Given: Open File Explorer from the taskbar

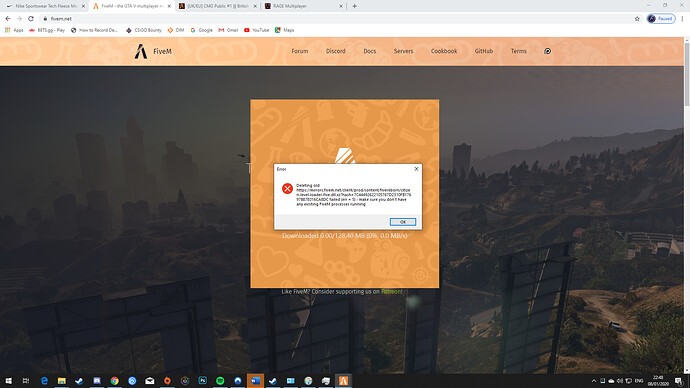Looking at the screenshot, I should [62, 381].
